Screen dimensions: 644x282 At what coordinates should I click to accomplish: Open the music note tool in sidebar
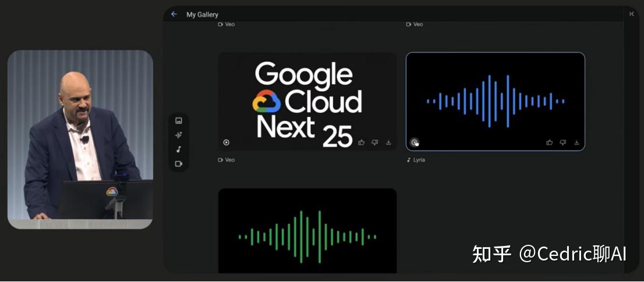[x=178, y=149]
